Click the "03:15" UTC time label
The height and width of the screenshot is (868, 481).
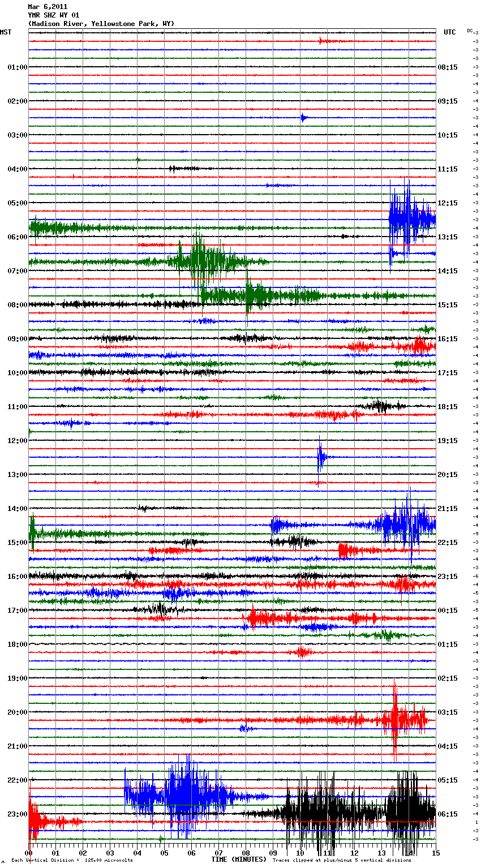(x=448, y=712)
